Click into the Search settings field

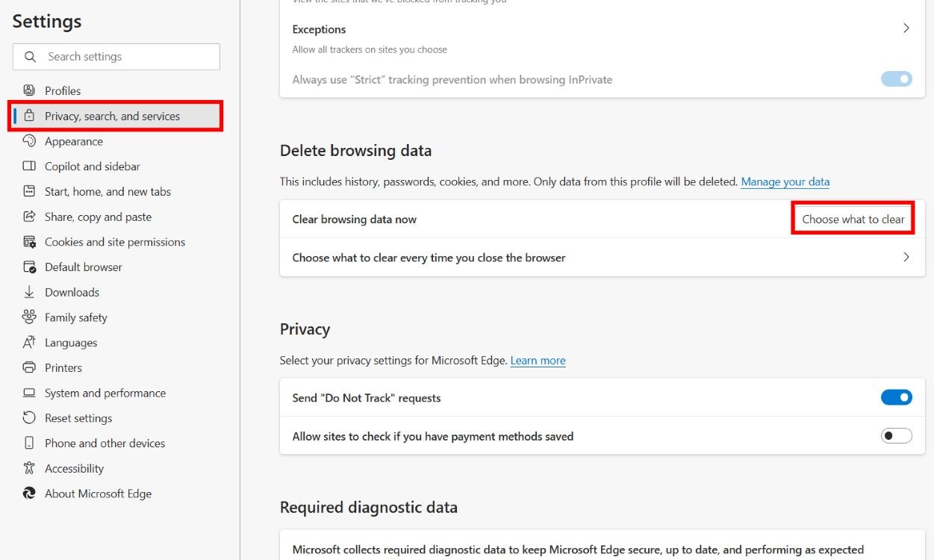point(116,57)
